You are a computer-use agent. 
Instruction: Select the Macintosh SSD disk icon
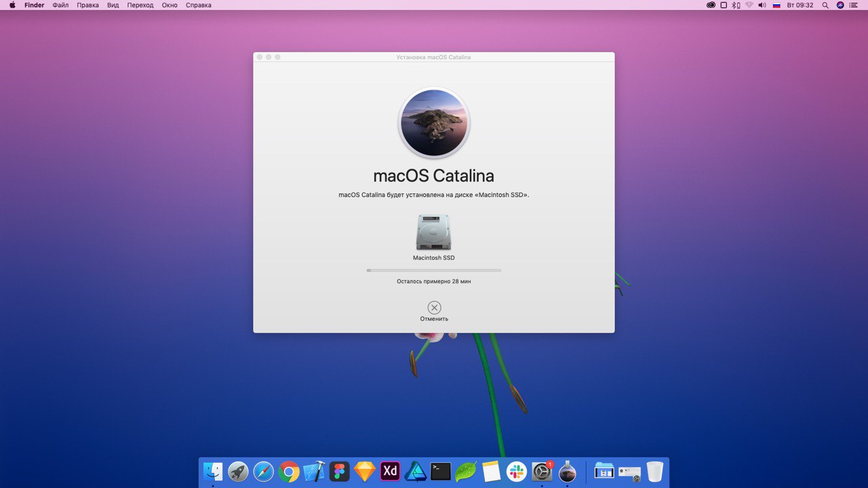coord(434,232)
